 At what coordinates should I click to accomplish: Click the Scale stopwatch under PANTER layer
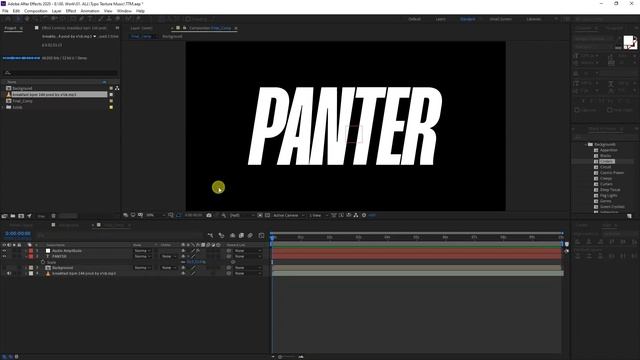point(43,262)
